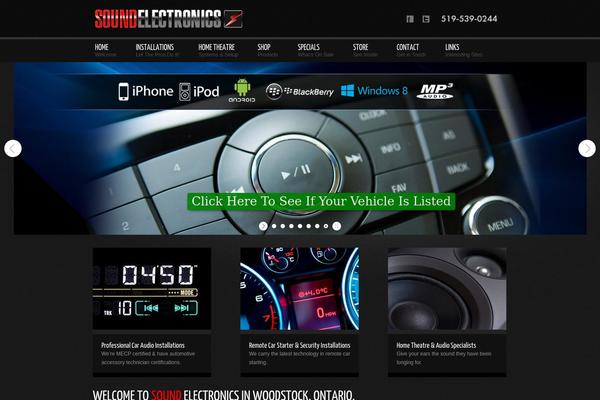Click the Sound Electronics logo
The image size is (600, 400).
tap(168, 19)
